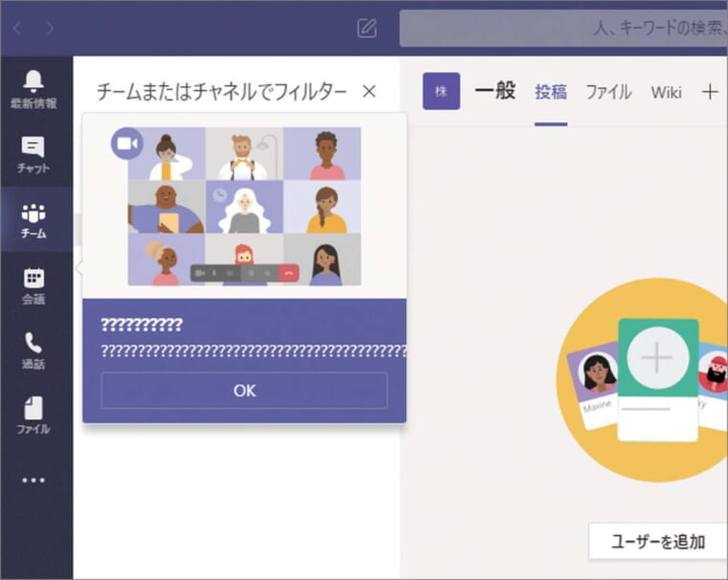The height and width of the screenshot is (580, 728).
Task: Open the チャット chat icon
Action: coord(34,155)
